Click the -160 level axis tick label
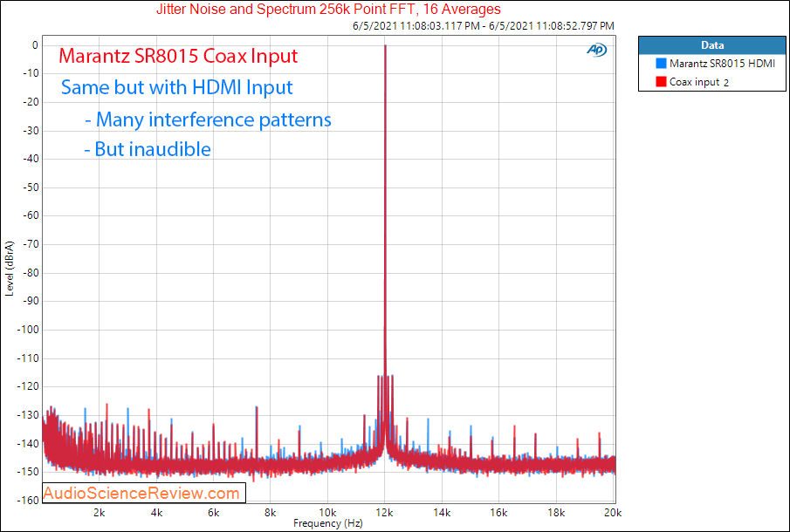Viewport: 790px width, 532px height. point(28,501)
